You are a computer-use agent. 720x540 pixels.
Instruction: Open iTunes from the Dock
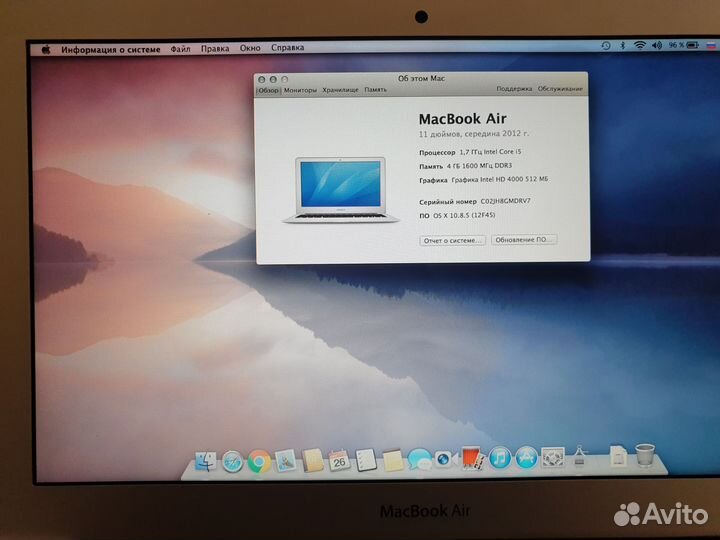point(499,458)
